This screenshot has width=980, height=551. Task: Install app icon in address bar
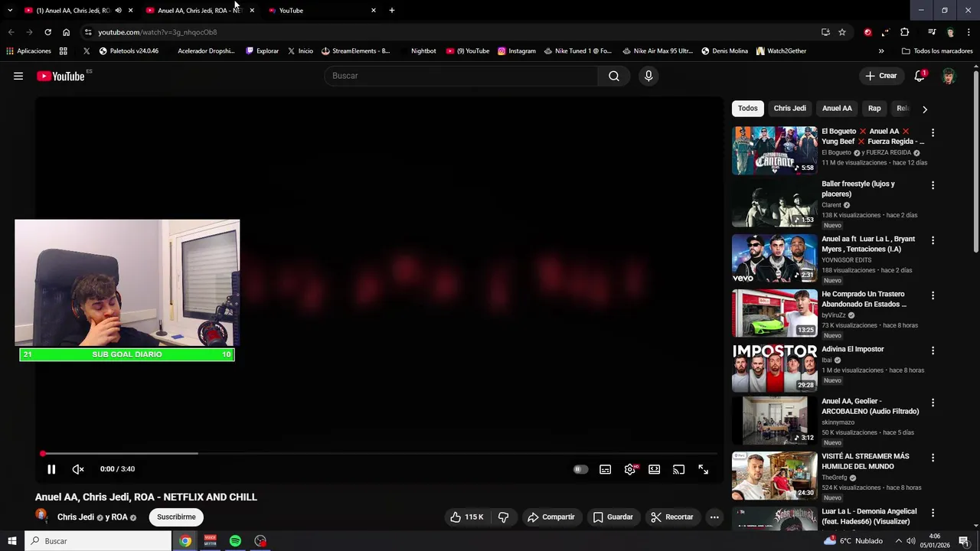click(825, 32)
